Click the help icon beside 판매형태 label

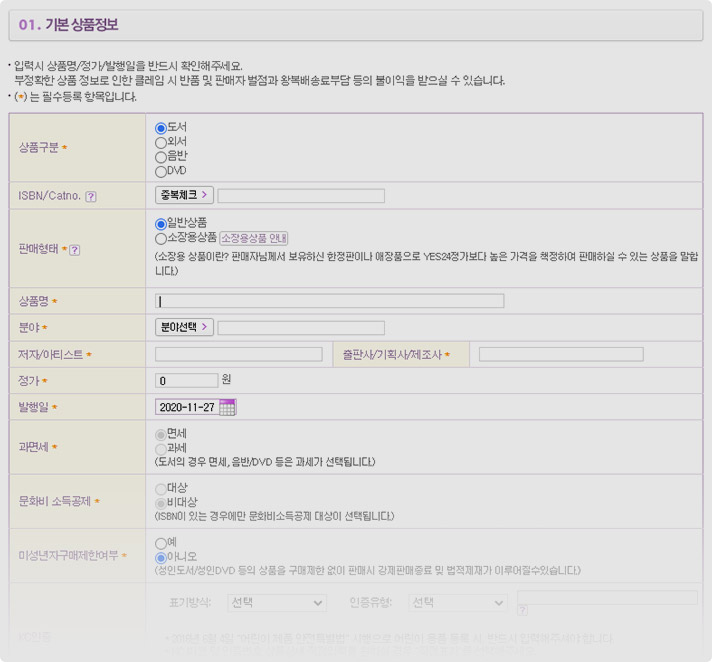75,249
